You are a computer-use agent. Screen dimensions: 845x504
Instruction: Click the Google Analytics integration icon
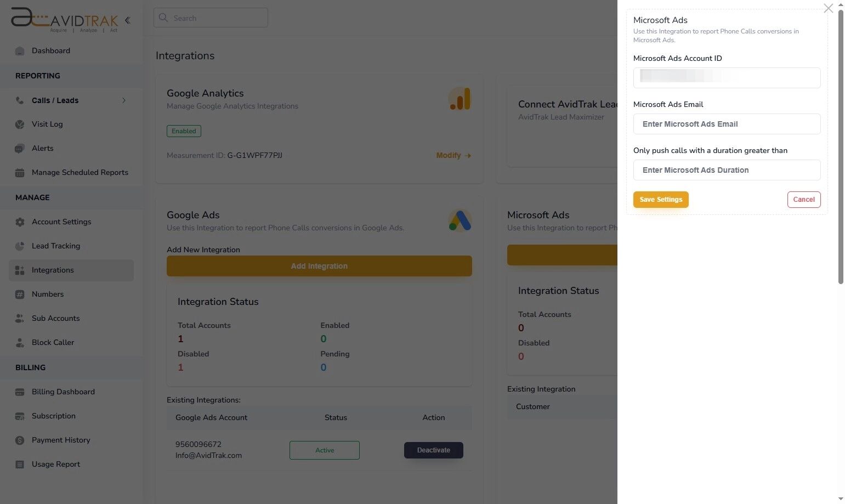pos(460,99)
